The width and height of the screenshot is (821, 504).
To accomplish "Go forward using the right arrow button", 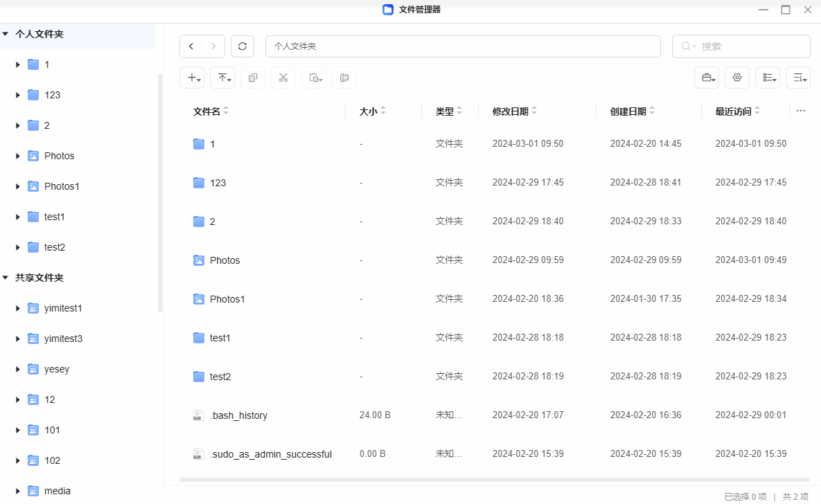I will (213, 46).
